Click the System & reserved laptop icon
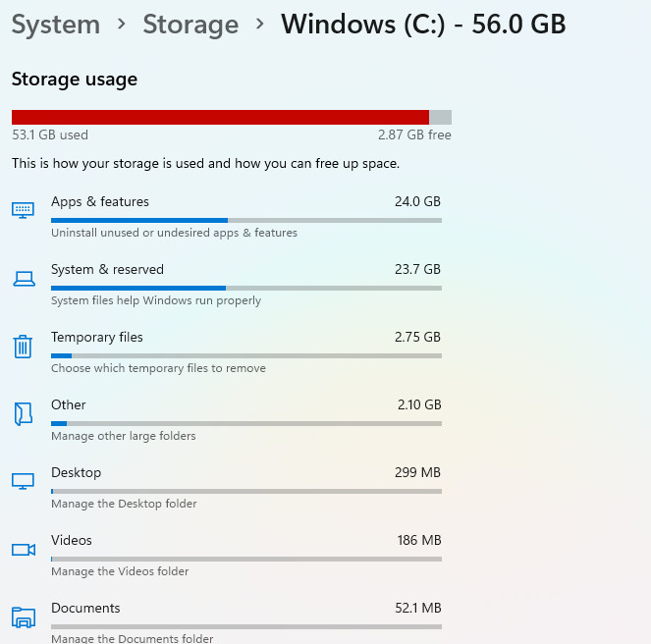651x644 pixels. pos(23,279)
